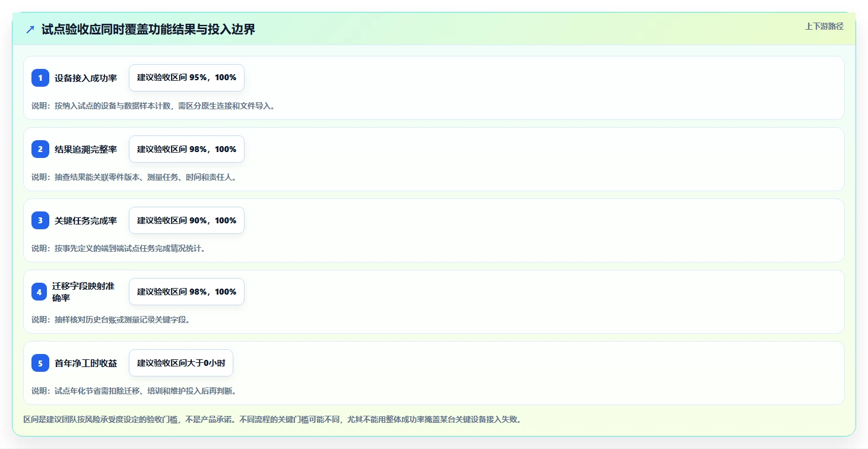This screenshot has width=868, height=449.
Task: Select the 建议验收区间 95%，100% chip
Action: point(186,78)
